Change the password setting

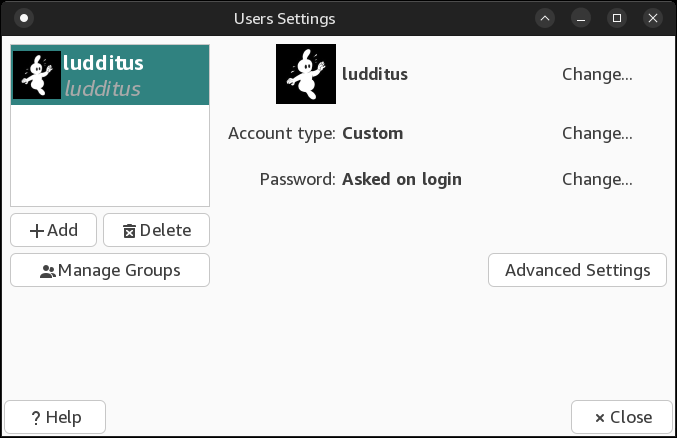(x=597, y=180)
